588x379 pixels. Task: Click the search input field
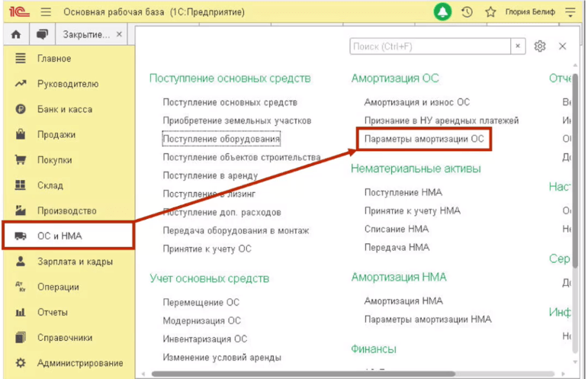(x=429, y=47)
